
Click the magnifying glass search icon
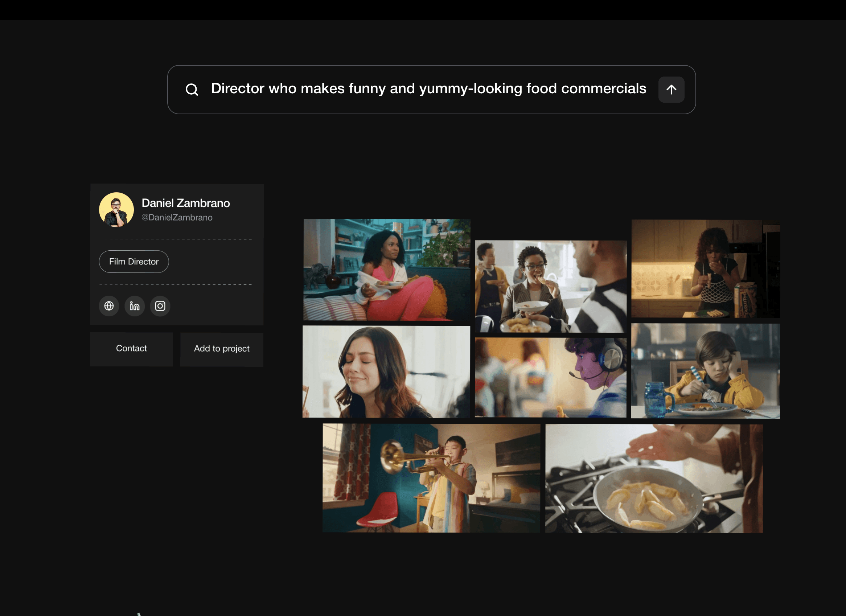coord(192,90)
